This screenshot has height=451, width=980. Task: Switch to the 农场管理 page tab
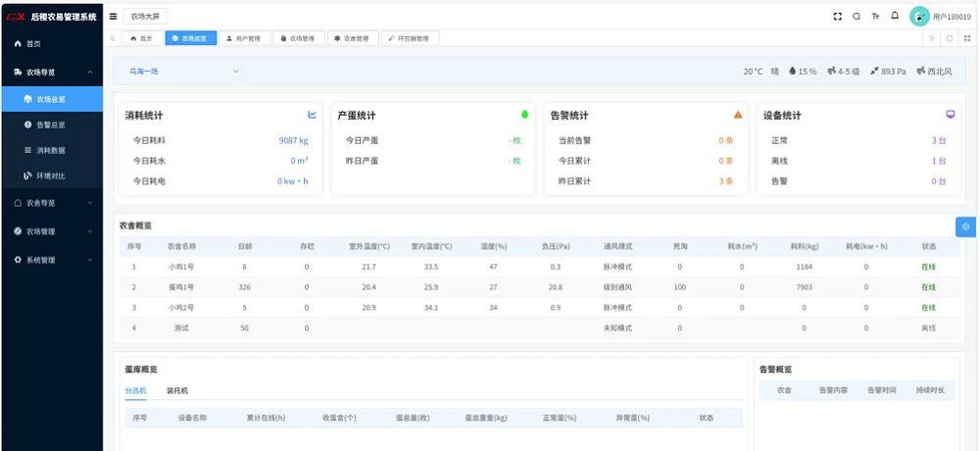(x=299, y=38)
